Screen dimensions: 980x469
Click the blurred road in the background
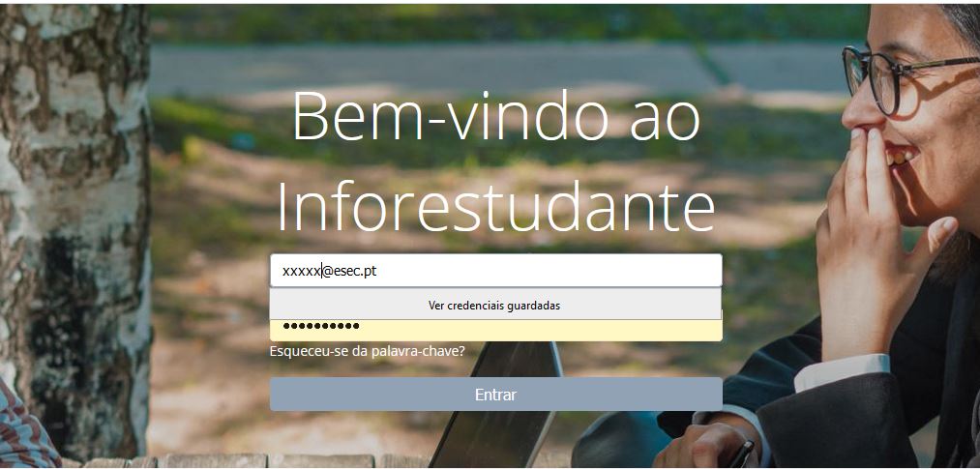[x=493, y=68]
